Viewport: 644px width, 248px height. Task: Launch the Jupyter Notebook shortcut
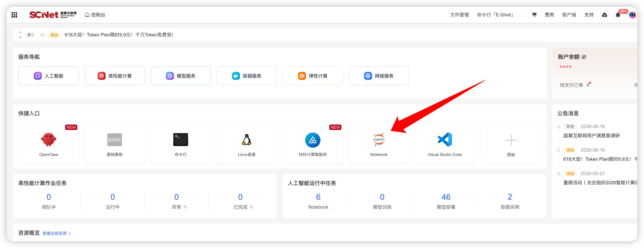click(379, 143)
